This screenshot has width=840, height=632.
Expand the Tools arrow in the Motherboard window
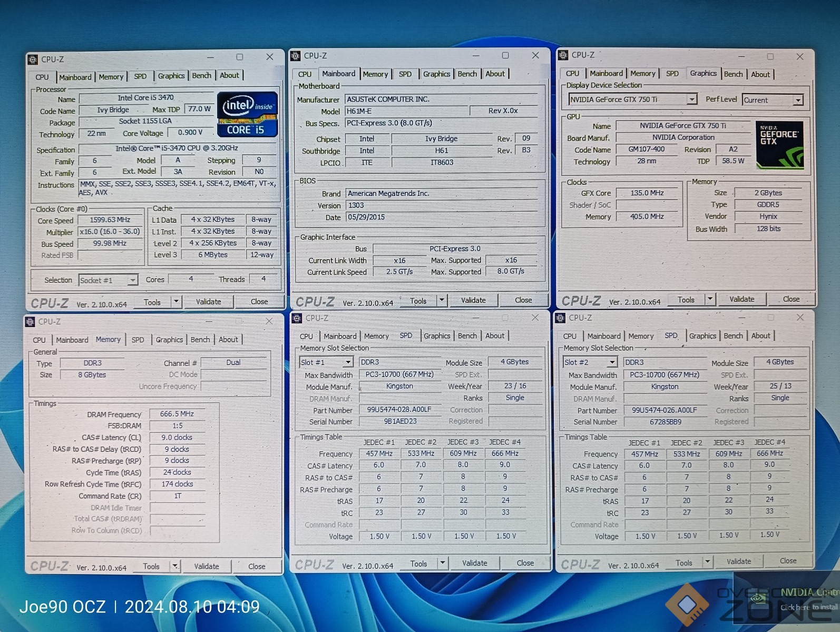point(442,300)
